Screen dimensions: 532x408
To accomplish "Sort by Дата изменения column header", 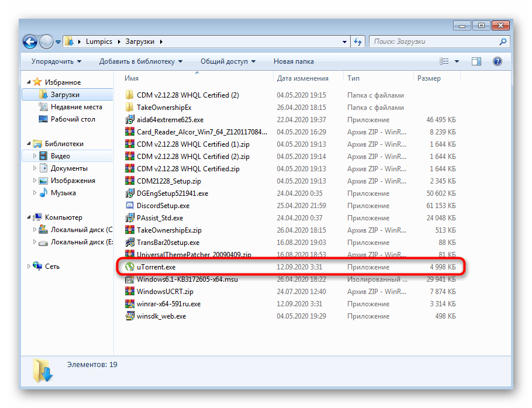I will pyautogui.click(x=303, y=78).
